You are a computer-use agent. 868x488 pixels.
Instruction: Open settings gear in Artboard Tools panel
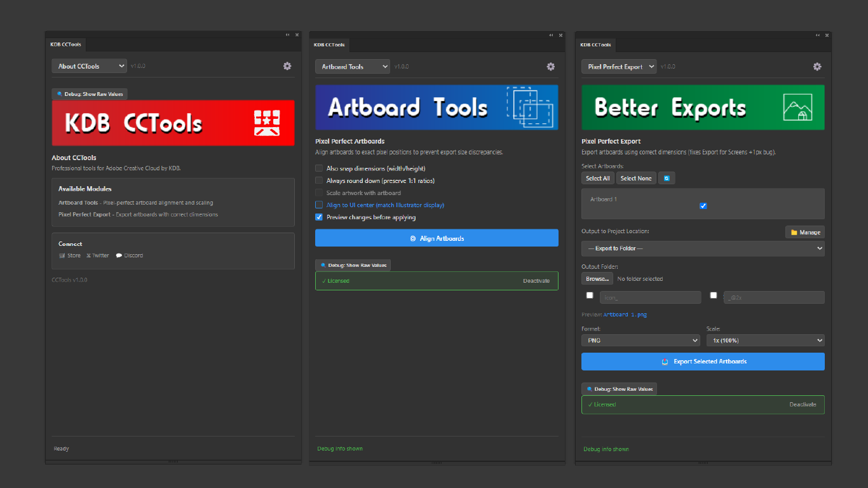point(551,67)
